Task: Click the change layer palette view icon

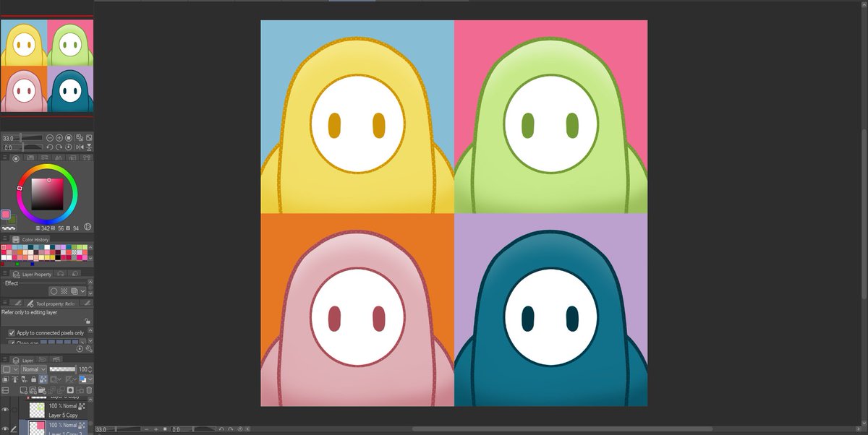Action: pos(5,390)
